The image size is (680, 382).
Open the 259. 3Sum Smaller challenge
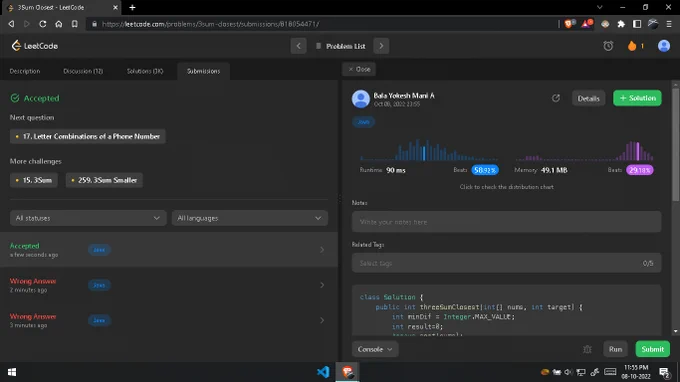pyautogui.click(x=104, y=180)
